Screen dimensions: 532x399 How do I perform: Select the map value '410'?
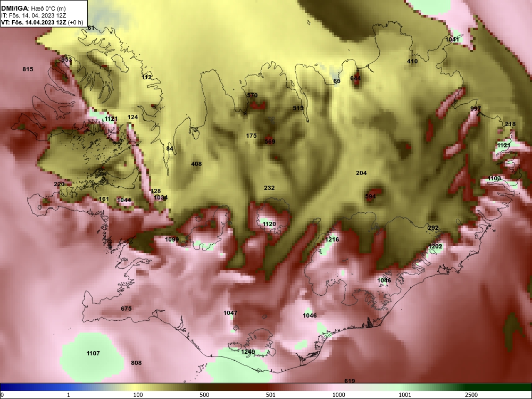412,61
